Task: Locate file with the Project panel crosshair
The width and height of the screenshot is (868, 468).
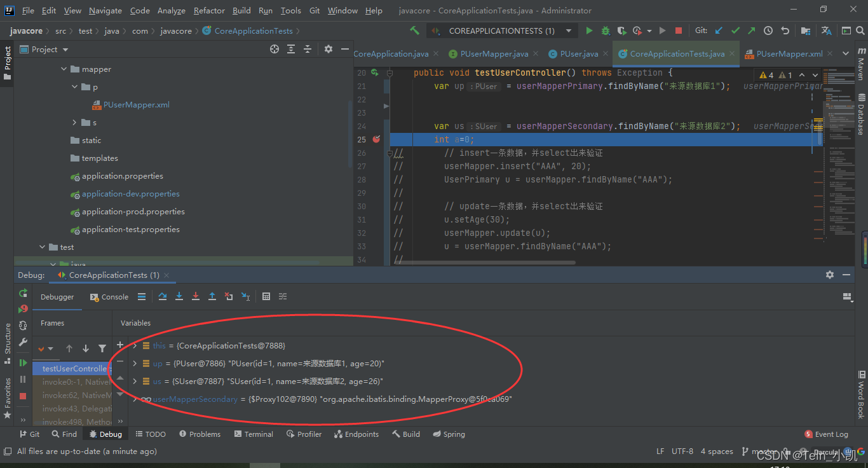Action: pyautogui.click(x=275, y=49)
